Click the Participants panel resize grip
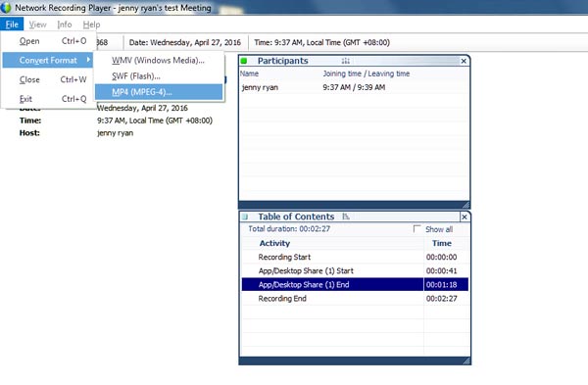 pos(465,205)
